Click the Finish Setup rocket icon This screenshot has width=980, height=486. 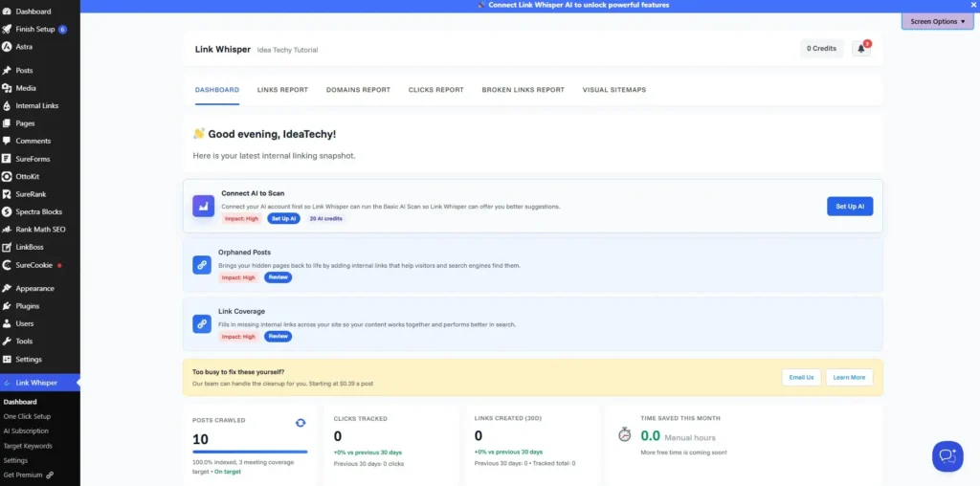pyautogui.click(x=7, y=29)
